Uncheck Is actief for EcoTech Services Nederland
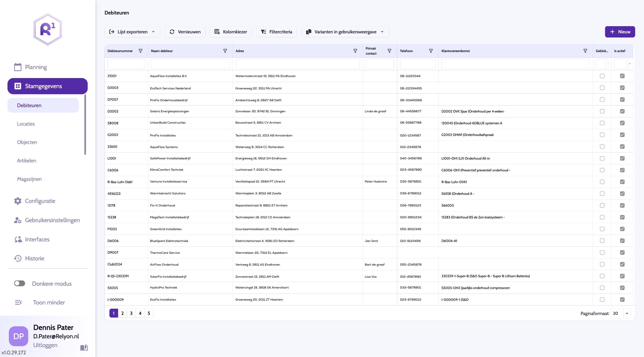 click(x=622, y=88)
